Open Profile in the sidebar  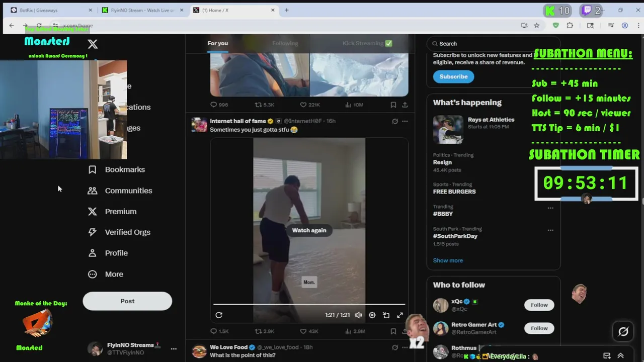(108, 253)
